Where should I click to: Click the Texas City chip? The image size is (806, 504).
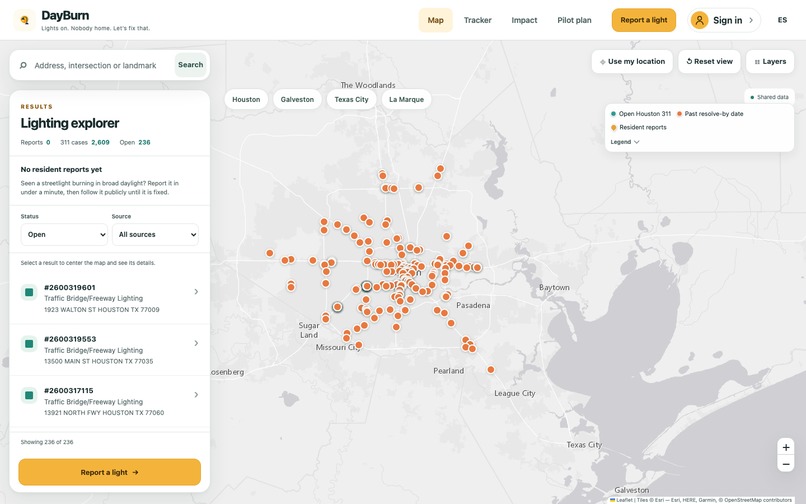[352, 100]
